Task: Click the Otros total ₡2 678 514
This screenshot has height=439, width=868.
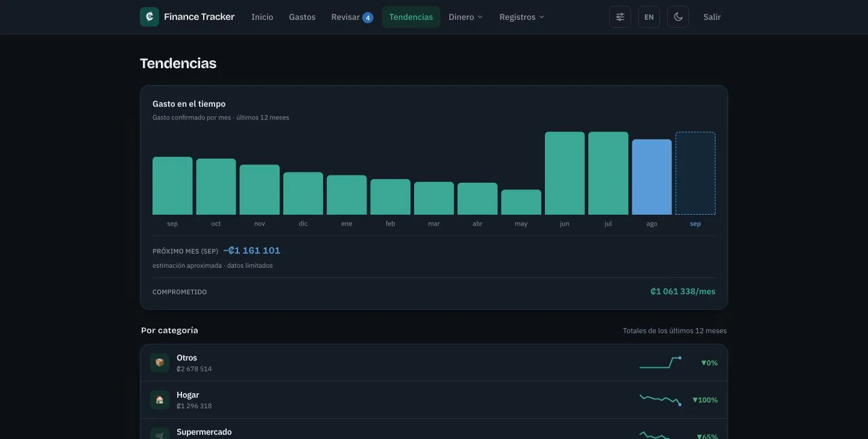Action: (194, 368)
